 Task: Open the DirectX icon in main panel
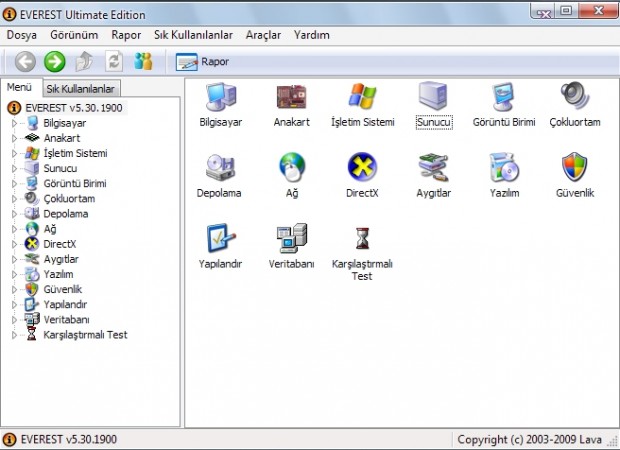362,167
